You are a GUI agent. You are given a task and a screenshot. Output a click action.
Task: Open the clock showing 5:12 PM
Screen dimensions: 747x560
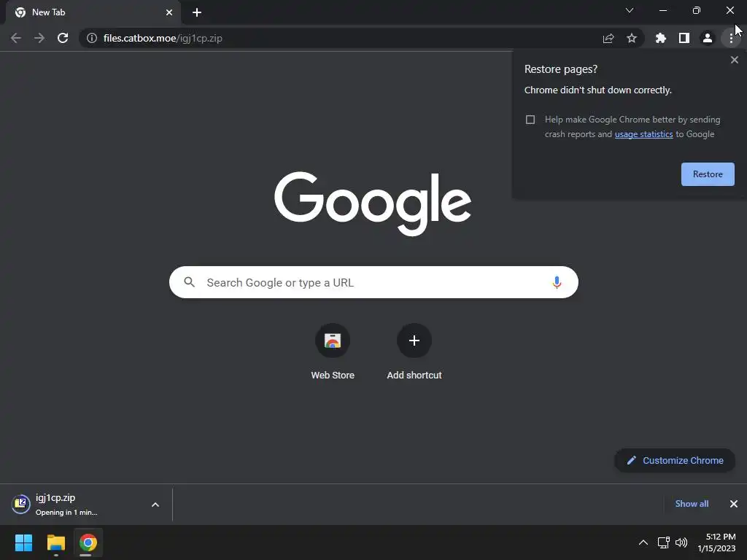click(716, 542)
